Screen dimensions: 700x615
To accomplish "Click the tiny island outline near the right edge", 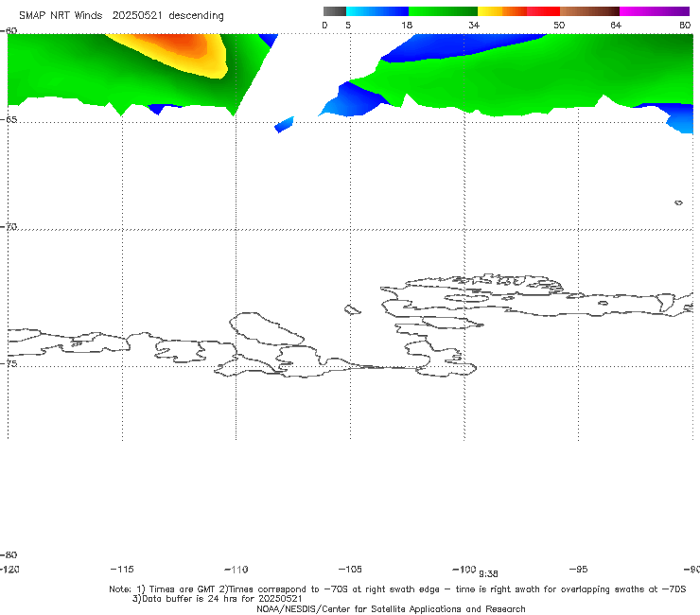I will tap(678, 202).
